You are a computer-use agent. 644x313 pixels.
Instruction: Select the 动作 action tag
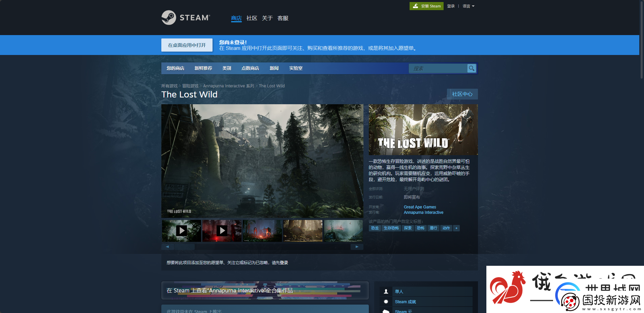(x=446, y=228)
